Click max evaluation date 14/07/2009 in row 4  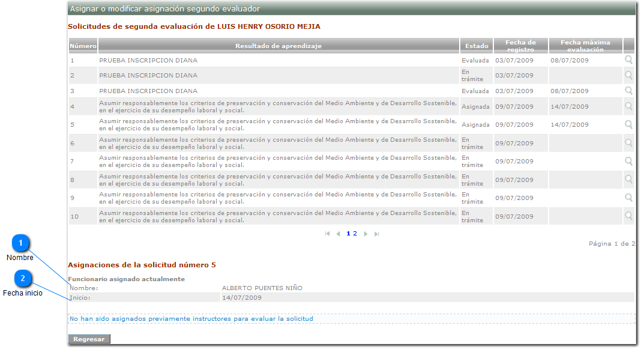[570, 106]
